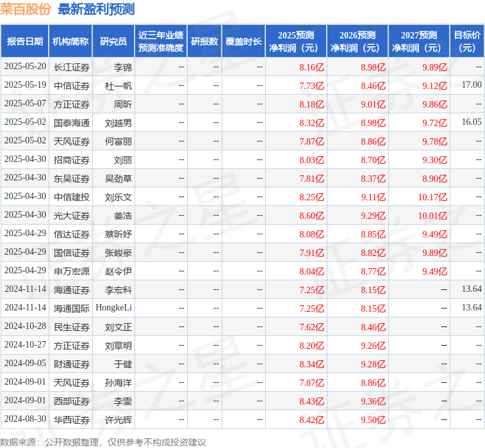The image size is (485, 448).
Task: Click the 9.78亿 profit value
Action: pos(435,141)
